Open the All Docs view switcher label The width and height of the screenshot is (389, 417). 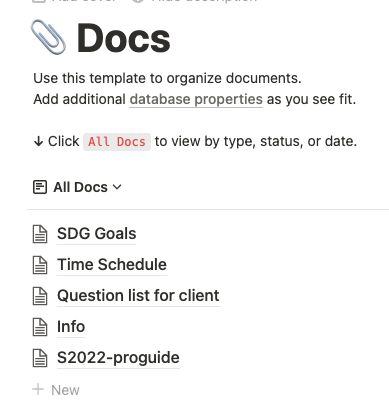click(x=80, y=187)
